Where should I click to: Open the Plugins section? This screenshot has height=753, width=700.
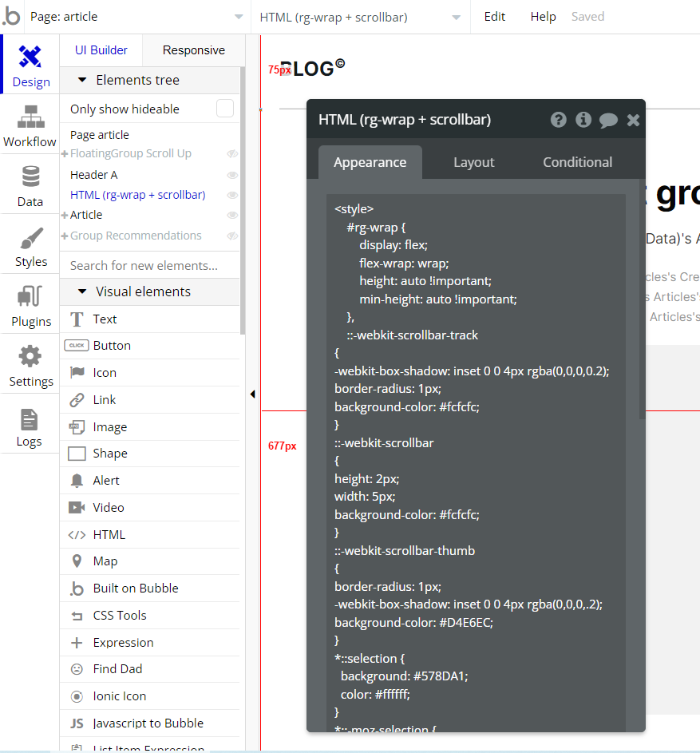point(30,305)
